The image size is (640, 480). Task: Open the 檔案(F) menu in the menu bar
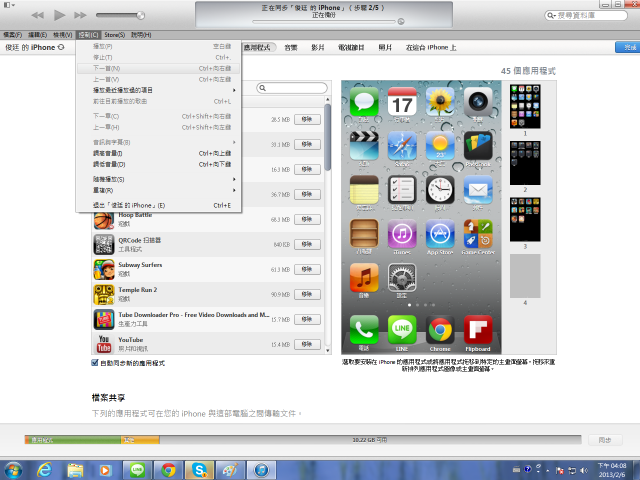point(13,35)
